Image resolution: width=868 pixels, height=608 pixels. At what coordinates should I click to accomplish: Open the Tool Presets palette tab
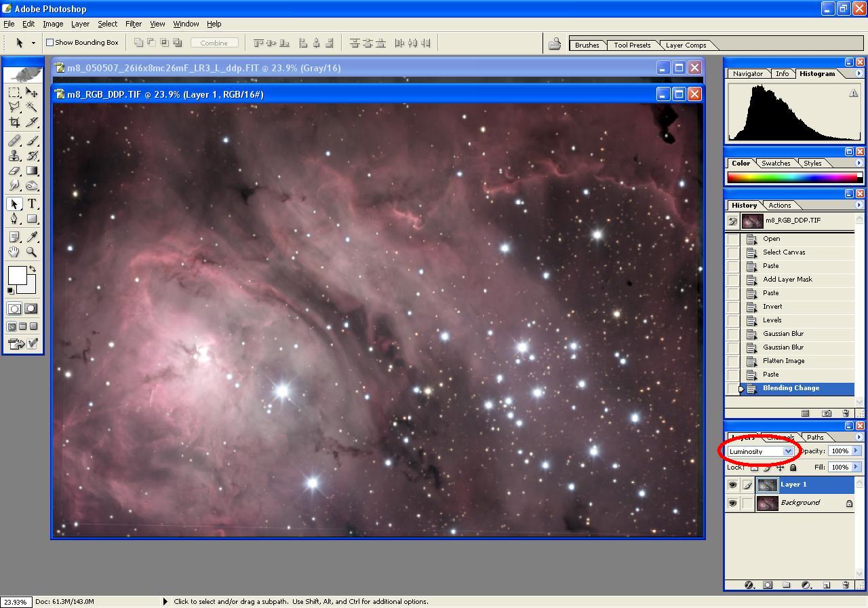click(x=632, y=45)
